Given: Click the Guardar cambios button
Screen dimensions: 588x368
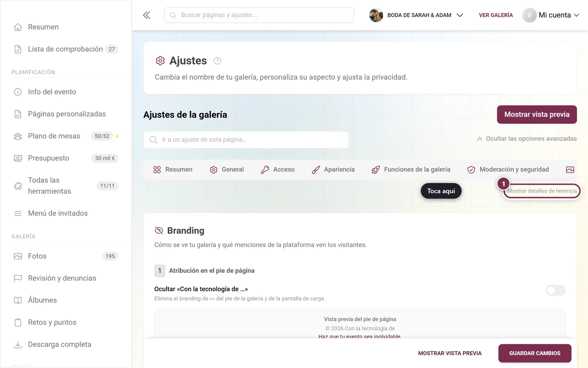Looking at the screenshot, I should click(535, 353).
